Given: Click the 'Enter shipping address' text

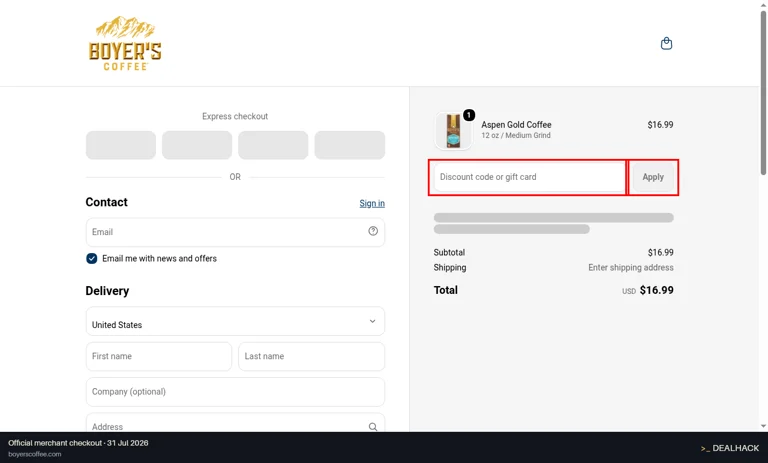Looking at the screenshot, I should (631, 268).
